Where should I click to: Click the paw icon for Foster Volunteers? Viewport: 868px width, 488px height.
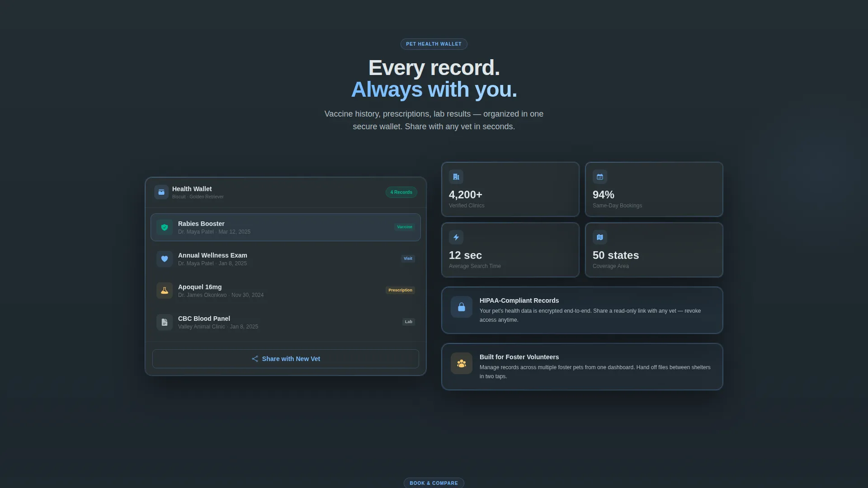[462, 363]
